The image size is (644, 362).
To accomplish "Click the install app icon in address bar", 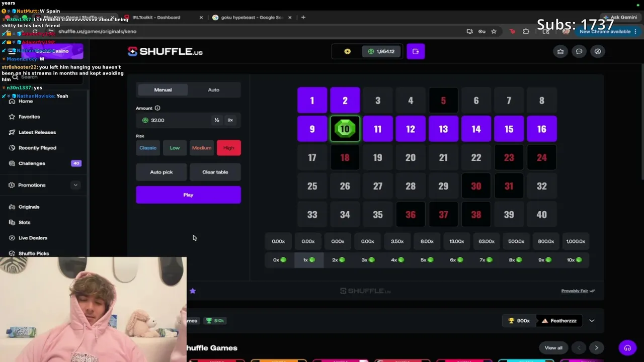I will coord(469,31).
